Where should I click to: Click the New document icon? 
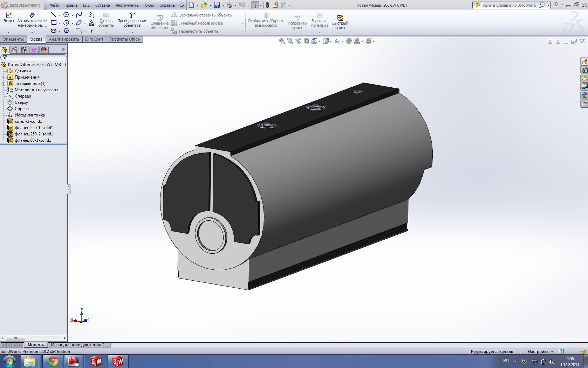tap(191, 5)
